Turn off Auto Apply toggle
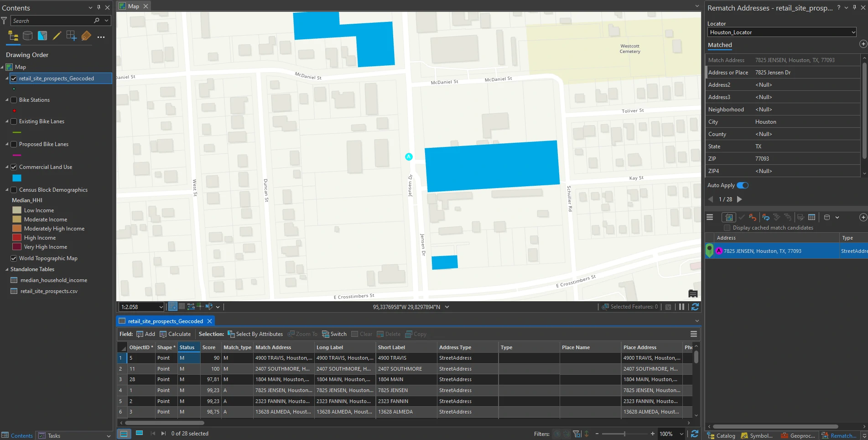Screen dimensions: 868x440 tap(743, 185)
